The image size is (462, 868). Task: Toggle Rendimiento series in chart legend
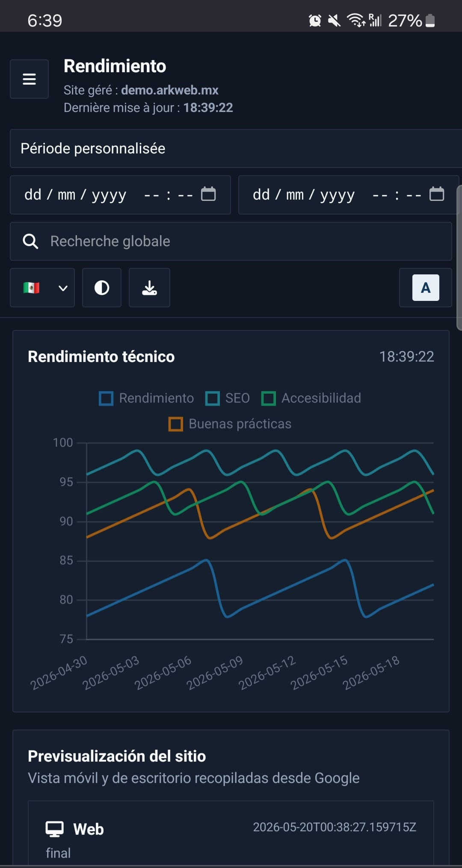tap(146, 398)
